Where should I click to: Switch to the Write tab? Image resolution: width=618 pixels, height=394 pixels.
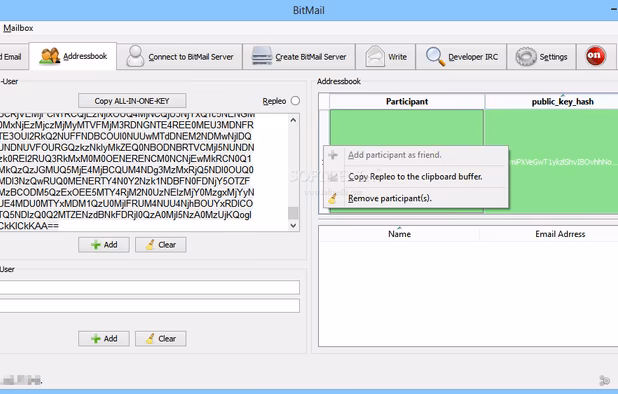click(385, 57)
